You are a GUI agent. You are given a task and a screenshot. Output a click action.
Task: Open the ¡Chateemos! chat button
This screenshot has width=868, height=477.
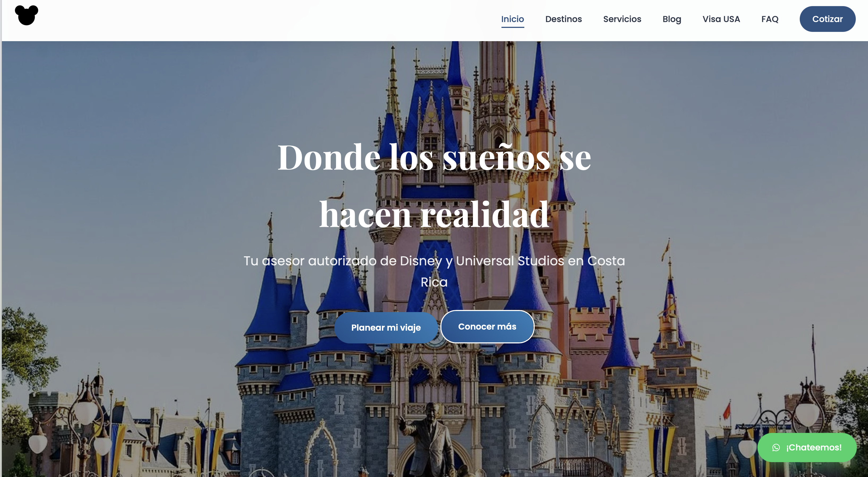(x=807, y=447)
